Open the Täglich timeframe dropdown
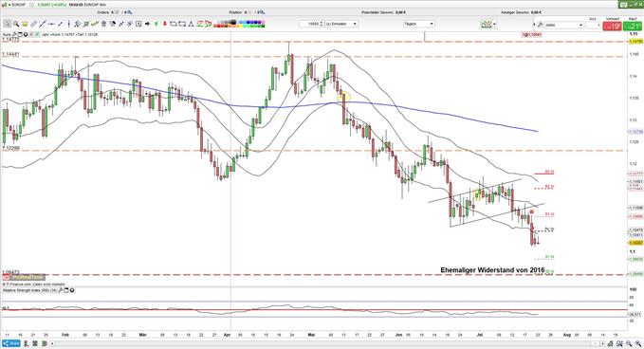Image resolution: width=644 pixels, height=349 pixels. tap(419, 24)
